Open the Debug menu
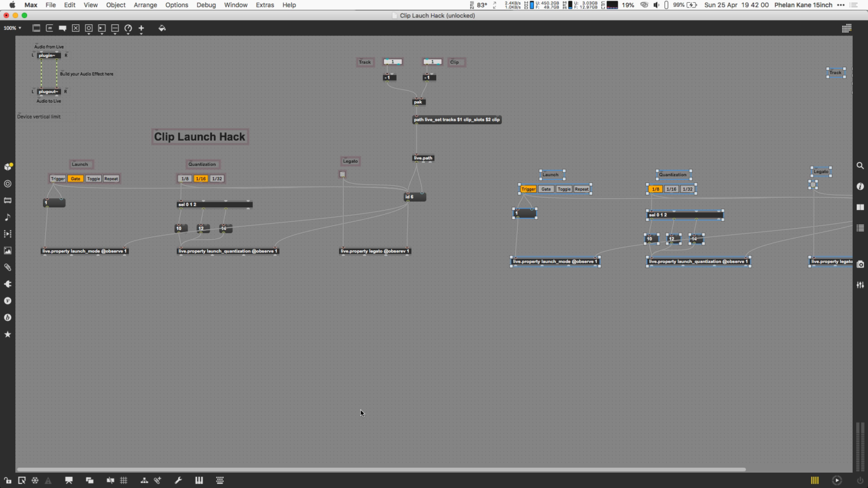This screenshot has width=868, height=488. pyautogui.click(x=206, y=5)
